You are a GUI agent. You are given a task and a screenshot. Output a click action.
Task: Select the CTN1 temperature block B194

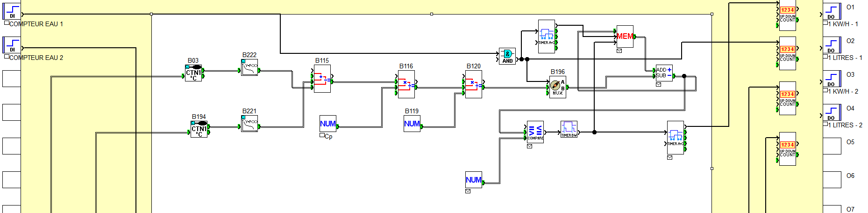coord(199,129)
